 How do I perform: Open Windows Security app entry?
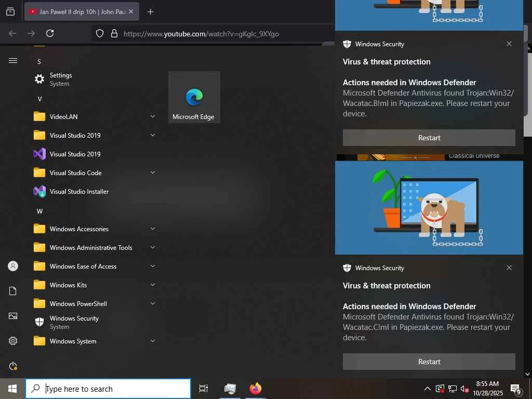95,322
